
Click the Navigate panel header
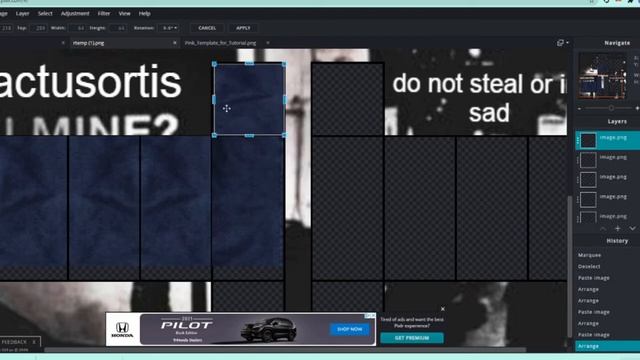tap(617, 43)
